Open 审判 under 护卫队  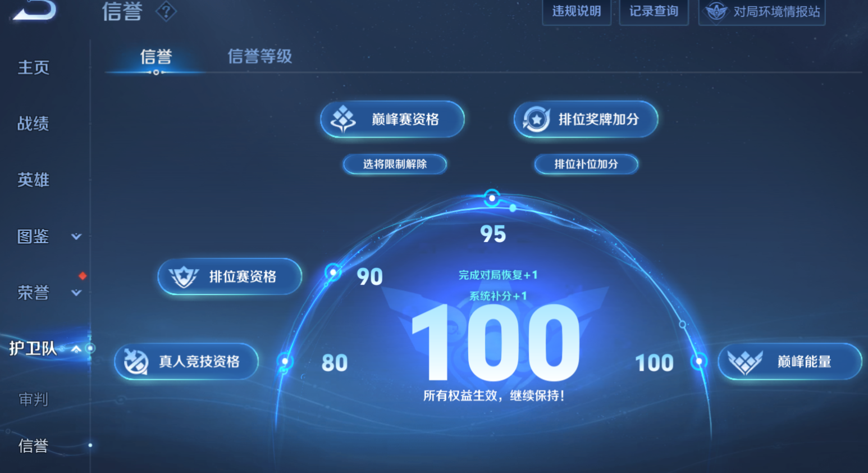tap(34, 399)
